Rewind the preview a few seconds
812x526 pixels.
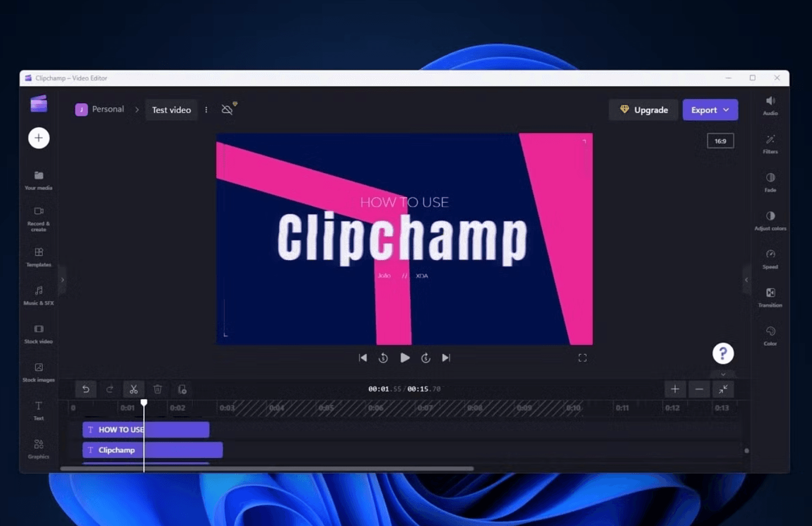[383, 358]
